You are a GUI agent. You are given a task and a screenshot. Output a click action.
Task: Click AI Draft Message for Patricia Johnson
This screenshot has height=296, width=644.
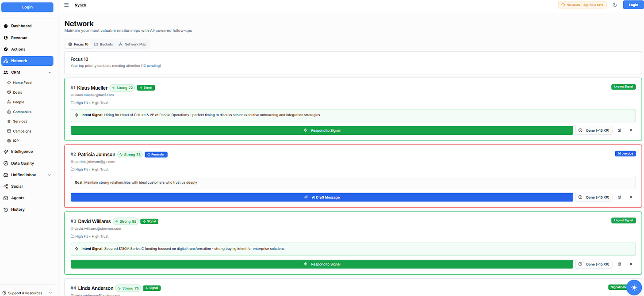pos(322,197)
